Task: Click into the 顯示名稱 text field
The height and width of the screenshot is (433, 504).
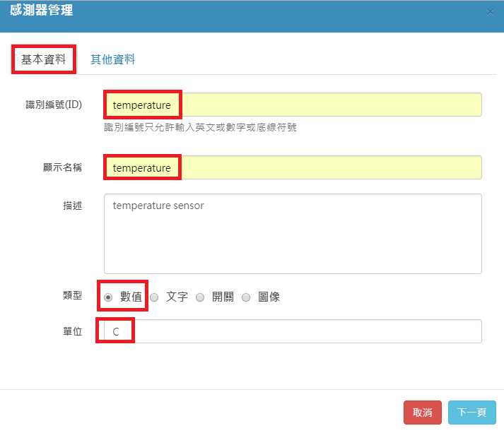Action: (x=293, y=167)
